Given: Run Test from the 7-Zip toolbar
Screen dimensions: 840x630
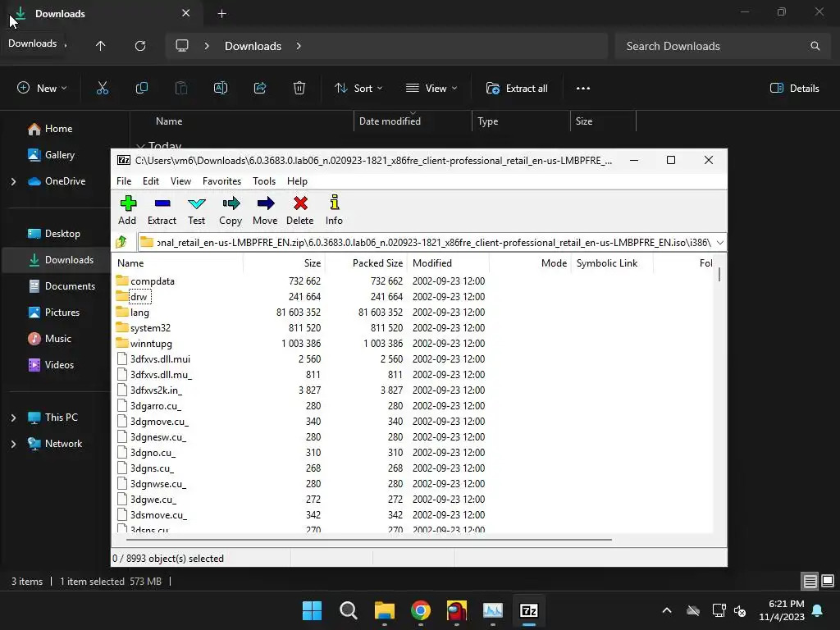Looking at the screenshot, I should 196,203.
